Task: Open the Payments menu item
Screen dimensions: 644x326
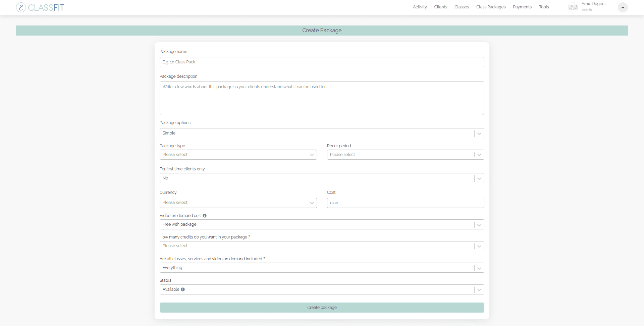Action: pyautogui.click(x=522, y=7)
